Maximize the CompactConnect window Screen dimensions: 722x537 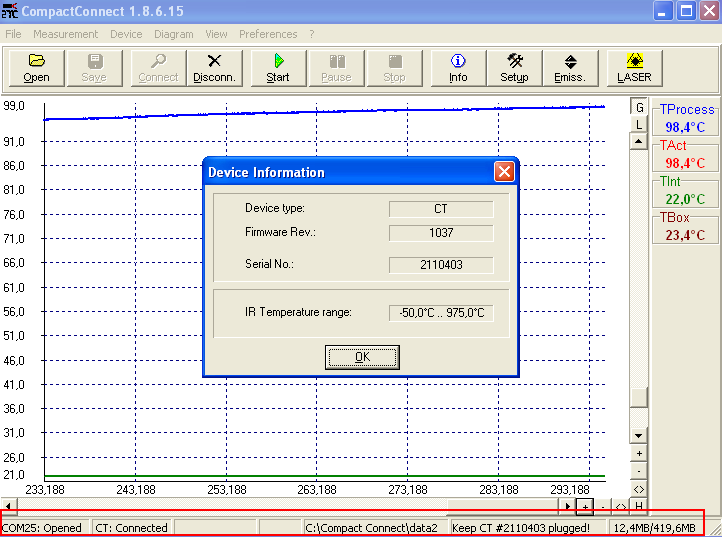(x=686, y=11)
